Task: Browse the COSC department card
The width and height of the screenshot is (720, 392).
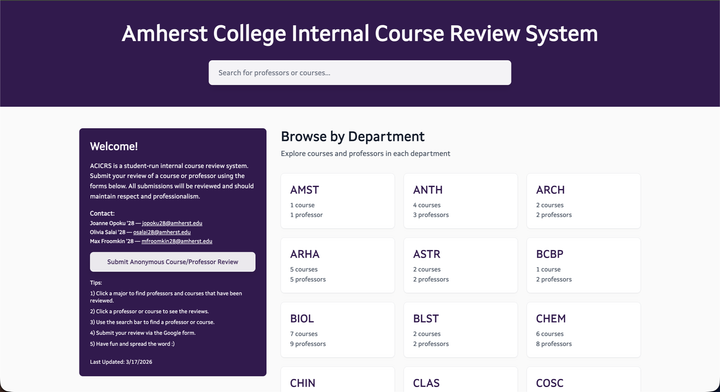Action: (584, 379)
